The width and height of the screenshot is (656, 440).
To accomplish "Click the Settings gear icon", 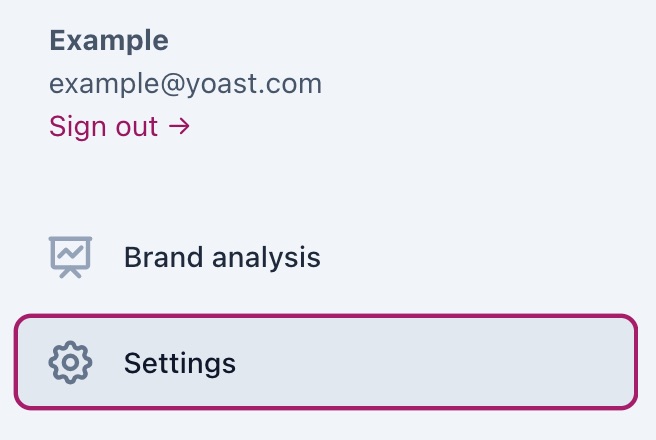I will point(70,362).
